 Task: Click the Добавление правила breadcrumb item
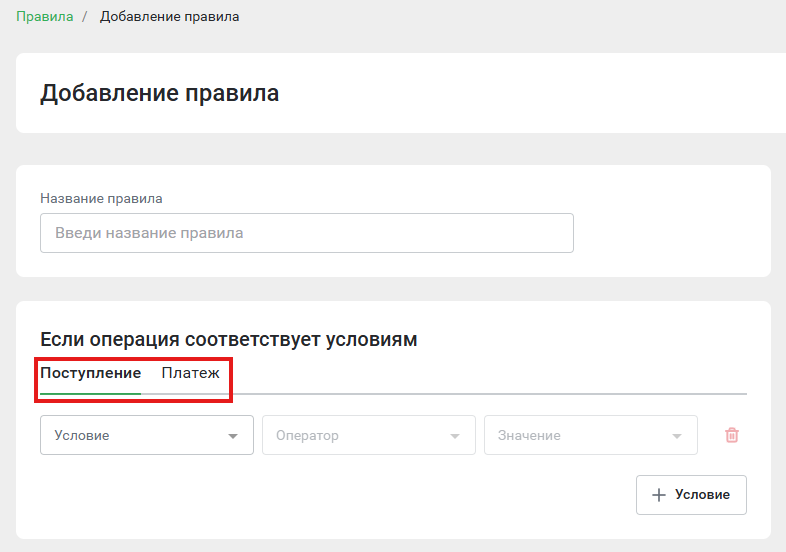point(169,17)
